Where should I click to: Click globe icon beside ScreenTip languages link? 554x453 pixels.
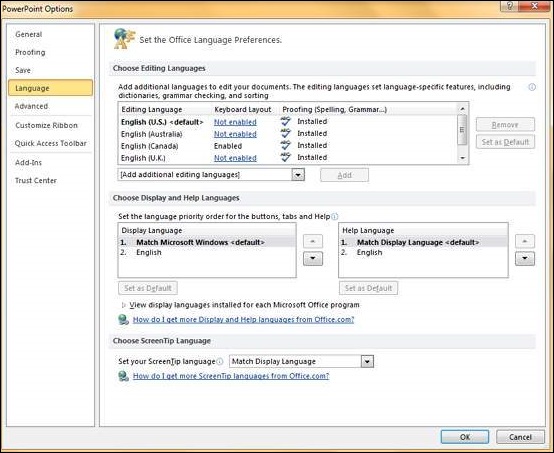[x=123, y=376]
